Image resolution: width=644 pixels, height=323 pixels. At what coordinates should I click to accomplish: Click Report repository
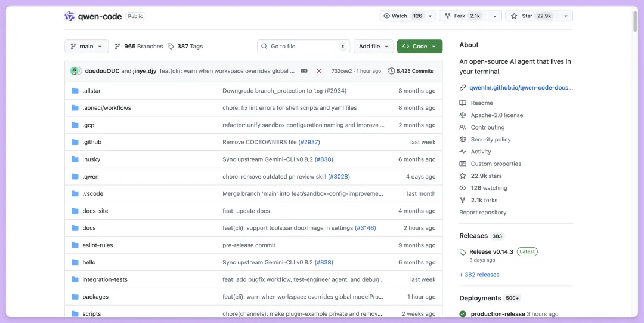[482, 213]
